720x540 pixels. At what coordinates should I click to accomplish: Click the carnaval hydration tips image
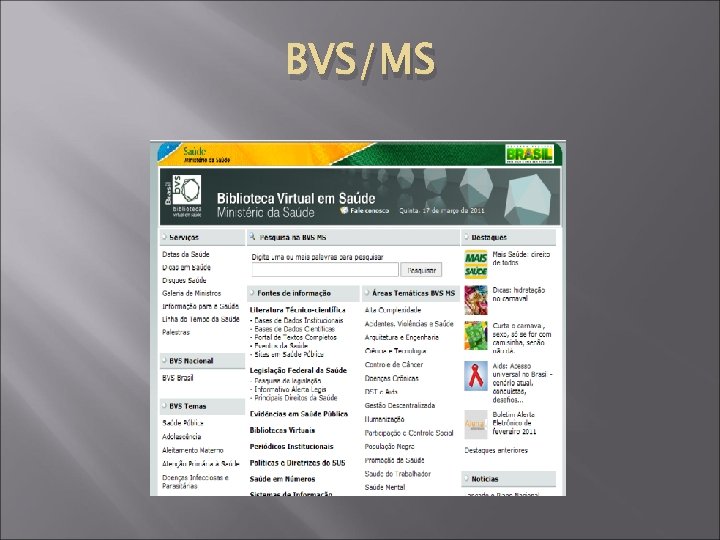pyautogui.click(x=476, y=300)
